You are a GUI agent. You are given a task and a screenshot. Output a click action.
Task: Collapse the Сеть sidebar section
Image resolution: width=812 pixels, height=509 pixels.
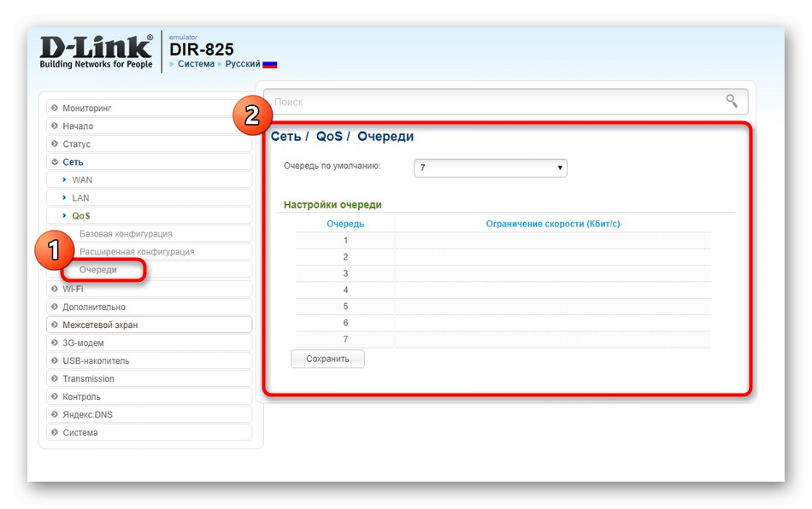pos(149,162)
